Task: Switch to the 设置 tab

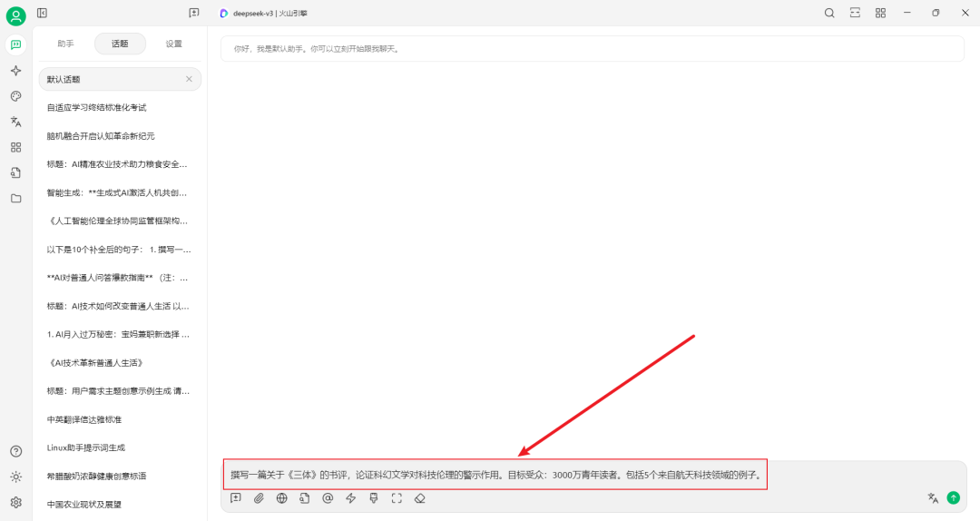Action: tap(173, 44)
